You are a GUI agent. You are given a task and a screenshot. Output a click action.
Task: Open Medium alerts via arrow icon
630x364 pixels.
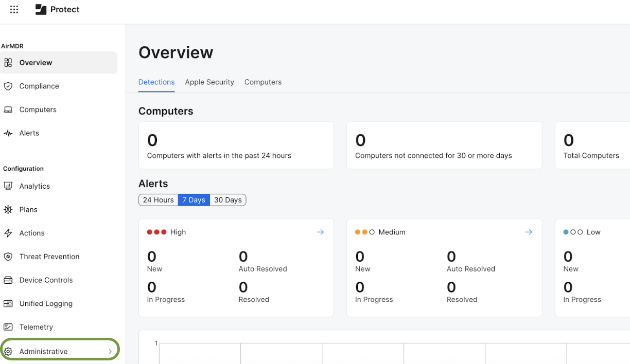tap(529, 232)
